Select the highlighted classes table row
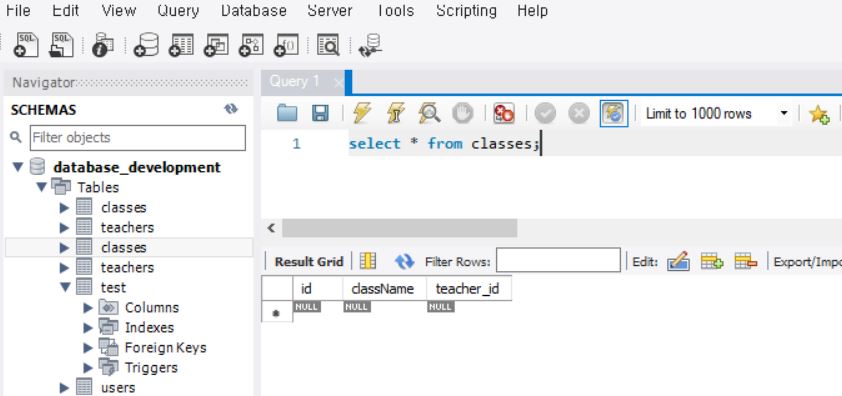842x396 pixels. coord(129,248)
